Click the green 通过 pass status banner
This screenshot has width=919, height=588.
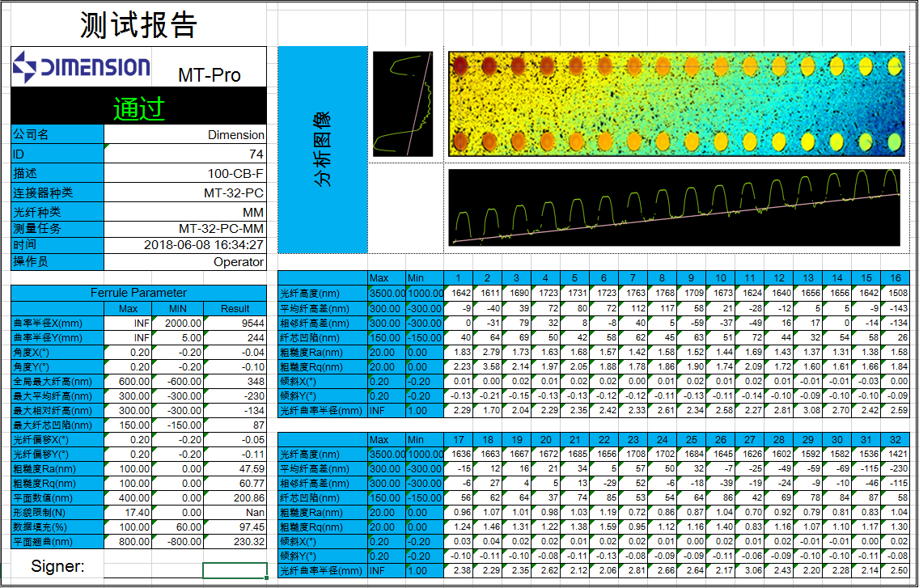pyautogui.click(x=138, y=108)
